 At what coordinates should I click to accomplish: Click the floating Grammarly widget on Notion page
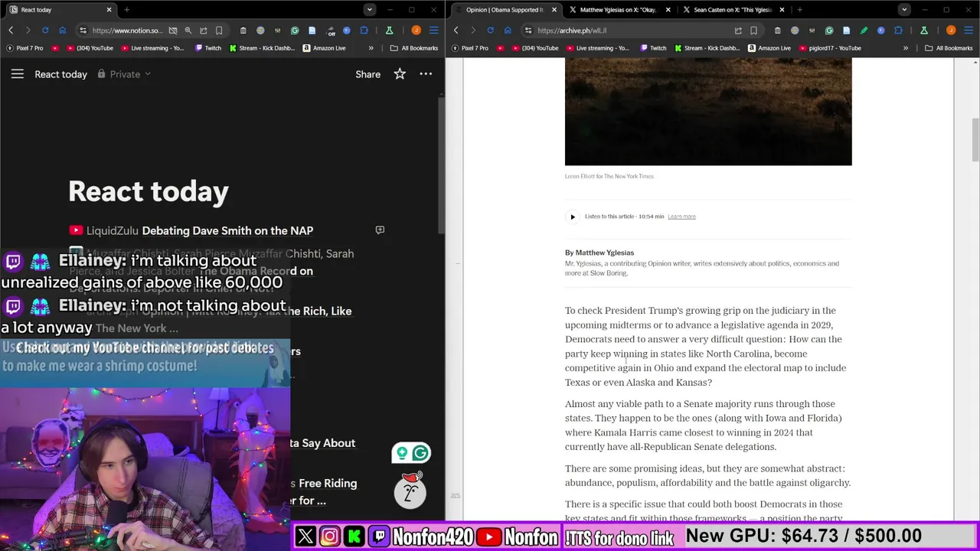(411, 453)
